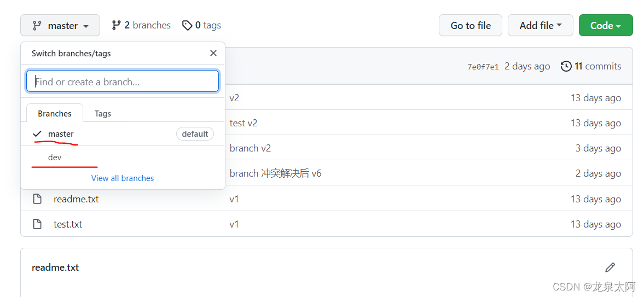Select the dev branch entry
Image resolution: width=644 pixels, height=297 pixels.
click(123, 158)
